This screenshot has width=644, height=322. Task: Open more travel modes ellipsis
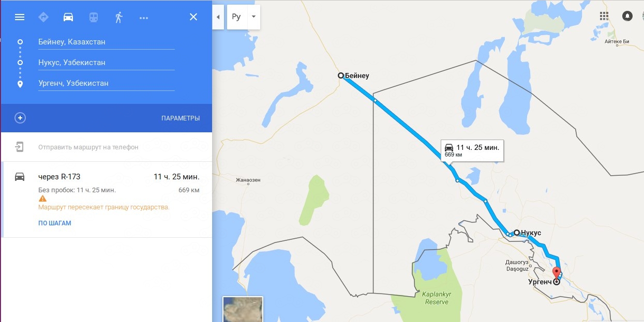[144, 18]
